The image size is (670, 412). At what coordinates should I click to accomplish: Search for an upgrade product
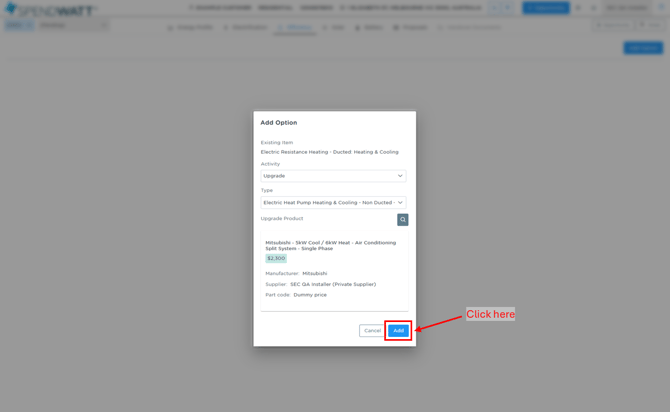[403, 220]
